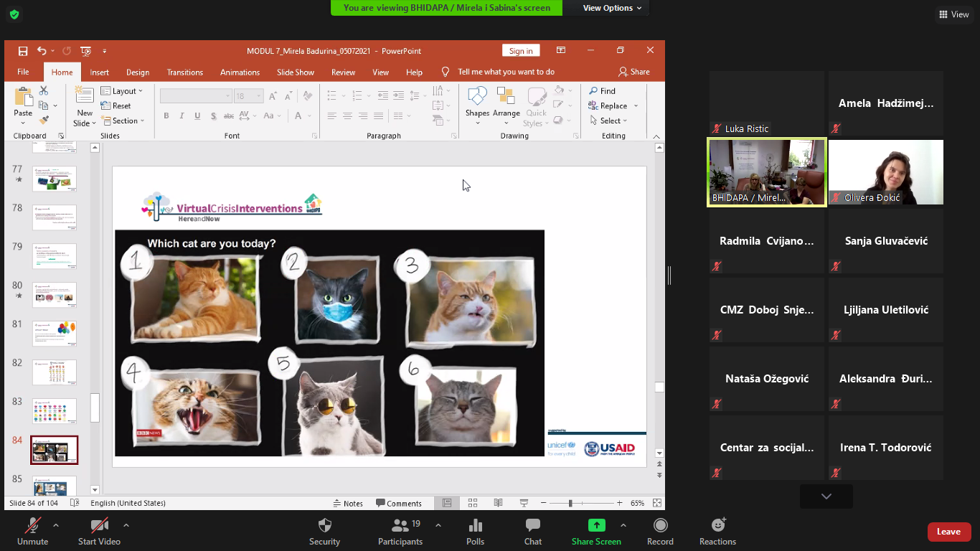Viewport: 980px width, 551px height.
Task: Open the Reactions emoji menu
Action: point(717,526)
